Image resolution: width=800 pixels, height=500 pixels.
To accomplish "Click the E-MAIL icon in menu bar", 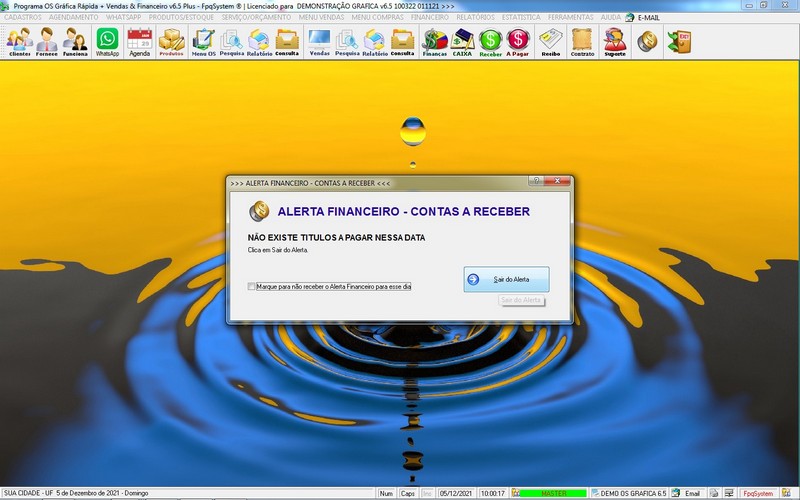I will click(630, 17).
